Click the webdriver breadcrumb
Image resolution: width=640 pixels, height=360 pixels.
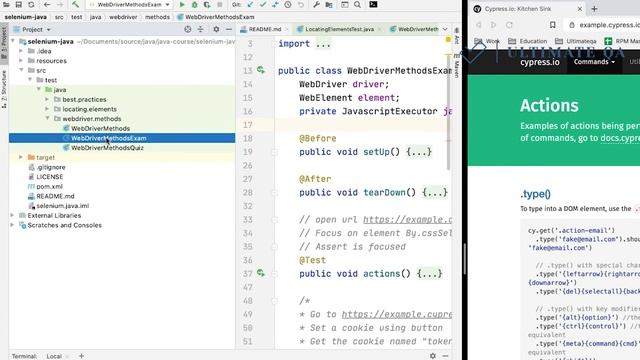(x=123, y=17)
